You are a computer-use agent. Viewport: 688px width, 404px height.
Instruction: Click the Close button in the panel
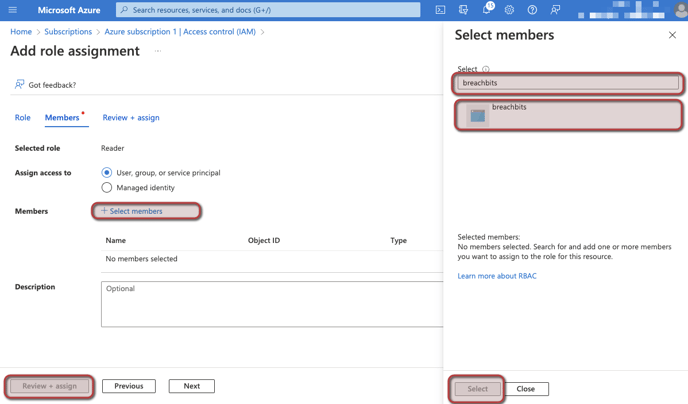[x=526, y=389]
